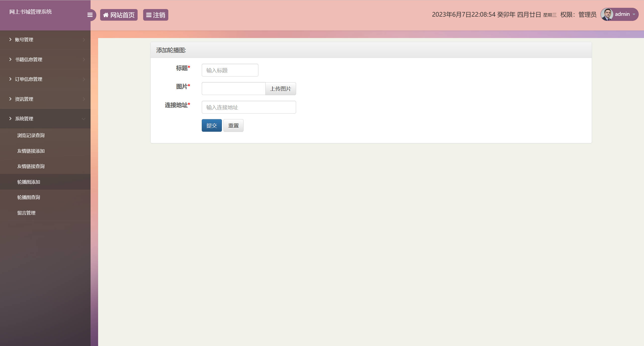Click the 重置 reset button
The height and width of the screenshot is (346, 644).
(233, 125)
